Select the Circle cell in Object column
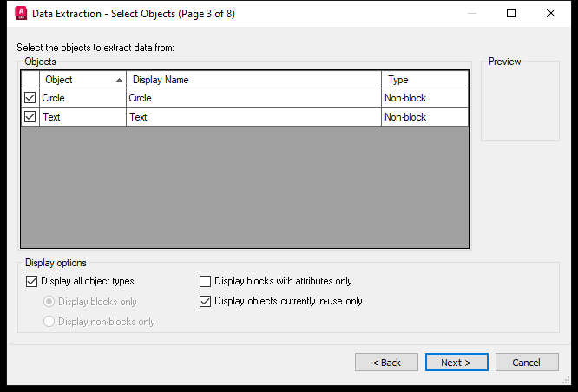Image resolution: width=578 pixels, height=392 pixels. (83, 98)
